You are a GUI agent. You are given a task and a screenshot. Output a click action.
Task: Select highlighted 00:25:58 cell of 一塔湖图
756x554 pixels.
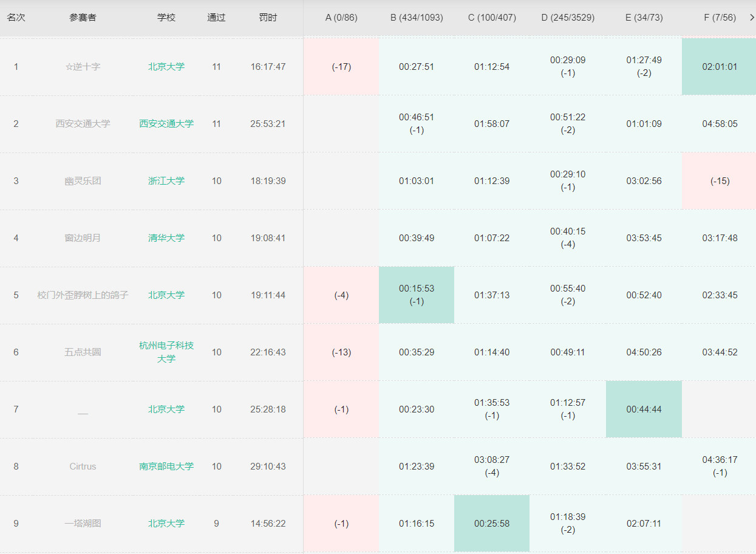492,524
